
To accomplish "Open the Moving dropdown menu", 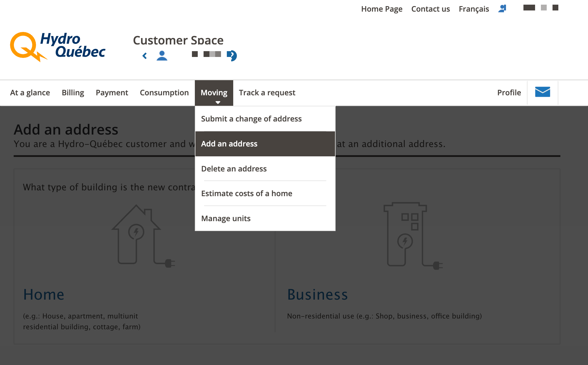I will pos(214,93).
